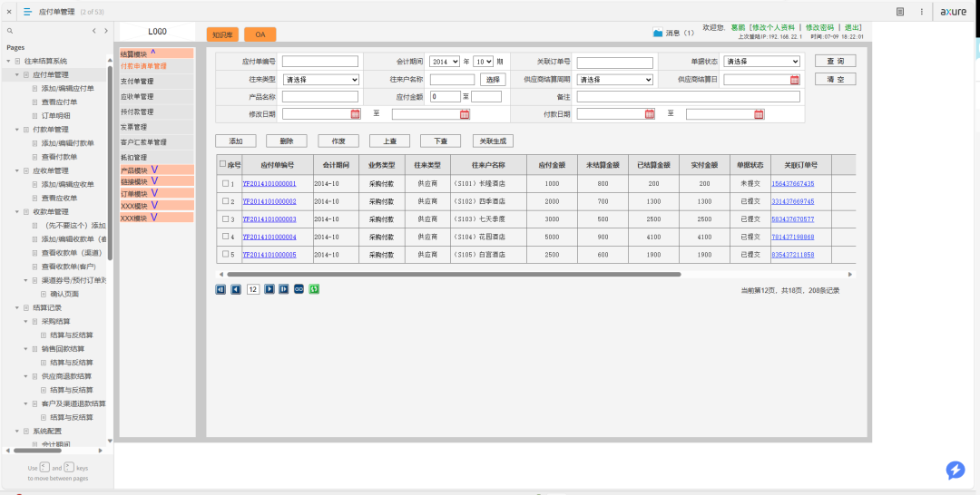Click the 添加 button
980x495 pixels.
[x=236, y=141]
